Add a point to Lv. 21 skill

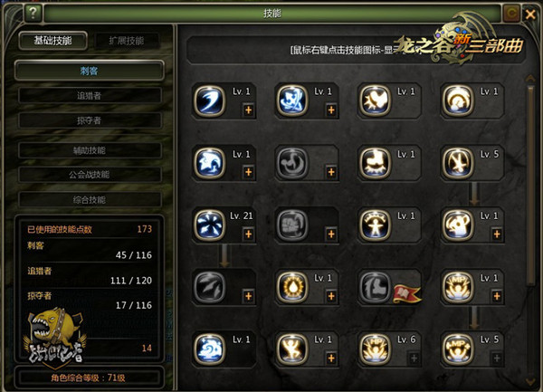tap(248, 234)
